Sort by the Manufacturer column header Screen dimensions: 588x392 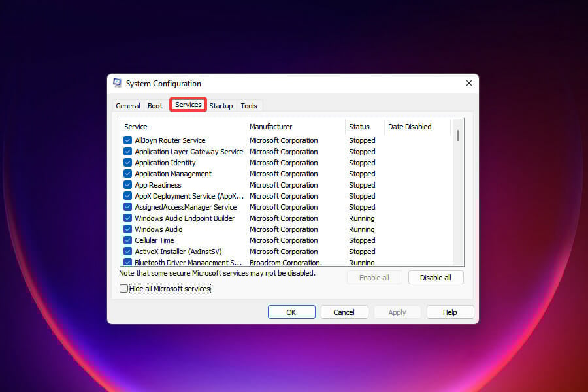click(x=295, y=127)
